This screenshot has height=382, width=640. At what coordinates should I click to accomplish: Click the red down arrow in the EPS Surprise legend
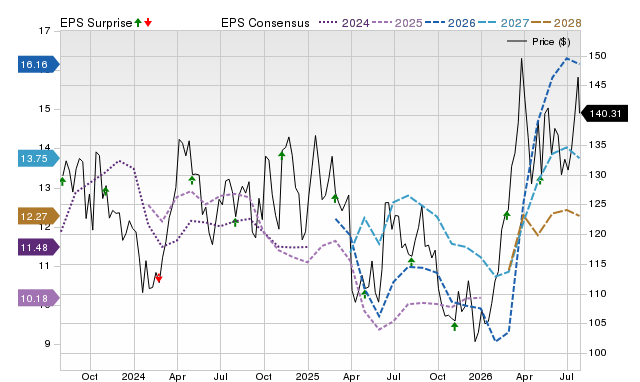pos(148,22)
